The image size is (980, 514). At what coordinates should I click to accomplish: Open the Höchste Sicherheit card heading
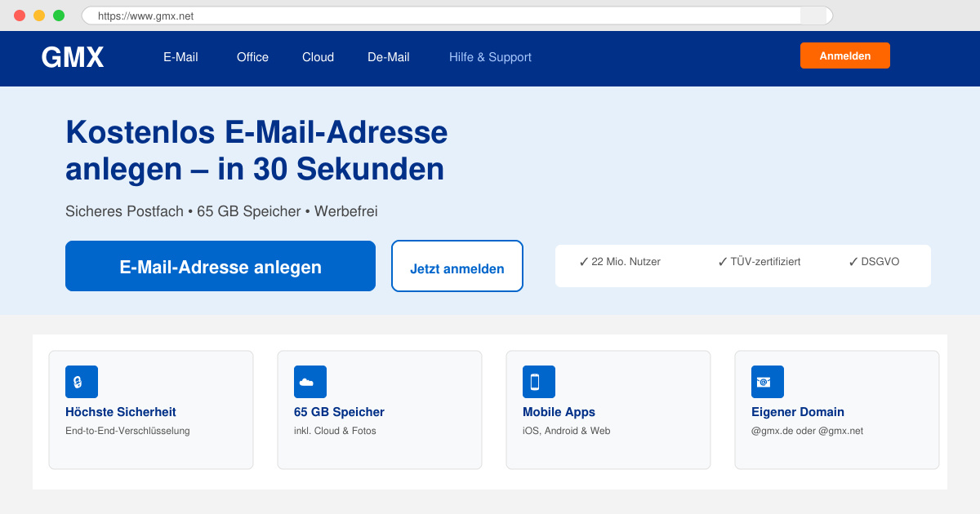121,412
